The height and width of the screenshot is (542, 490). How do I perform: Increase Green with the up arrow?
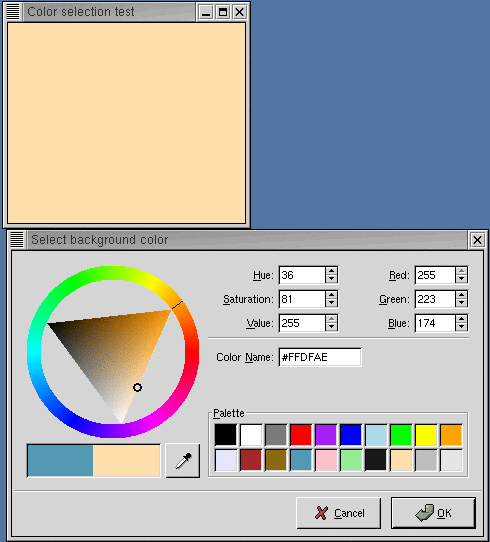pos(461,295)
